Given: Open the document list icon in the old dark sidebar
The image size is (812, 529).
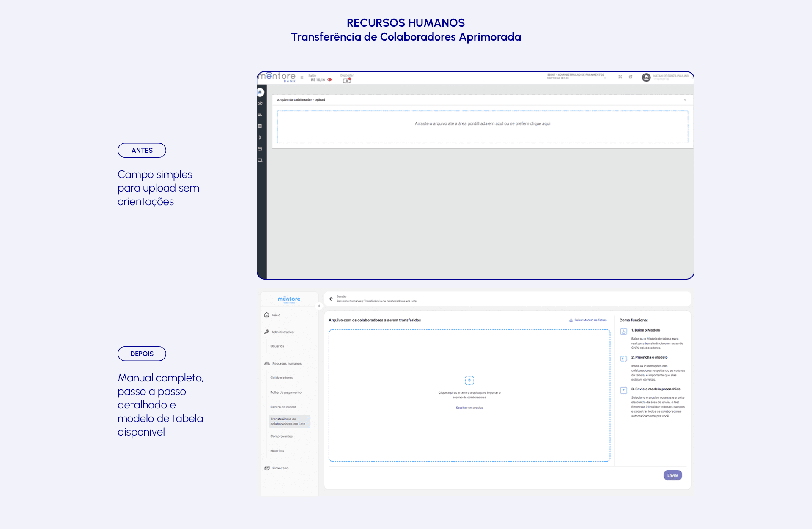Looking at the screenshot, I should click(260, 126).
